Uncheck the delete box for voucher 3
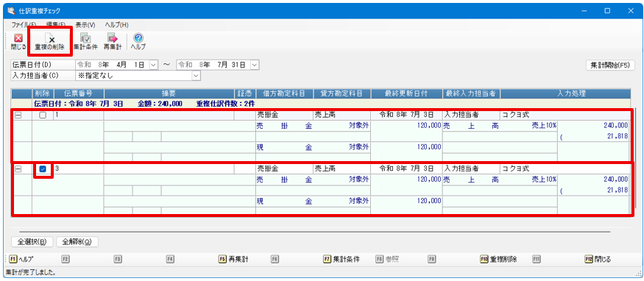 pyautogui.click(x=42, y=168)
